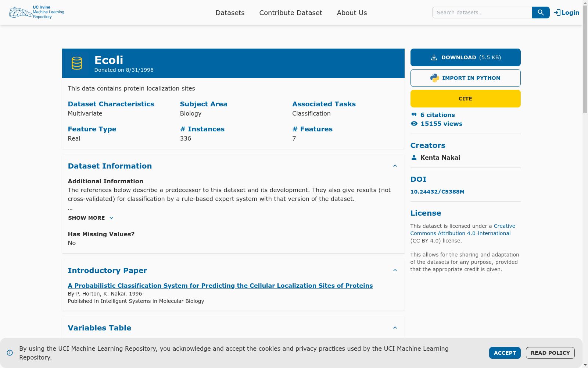Click the database icon beside the Ecoli title
The height and width of the screenshot is (368, 588).
[77, 63]
